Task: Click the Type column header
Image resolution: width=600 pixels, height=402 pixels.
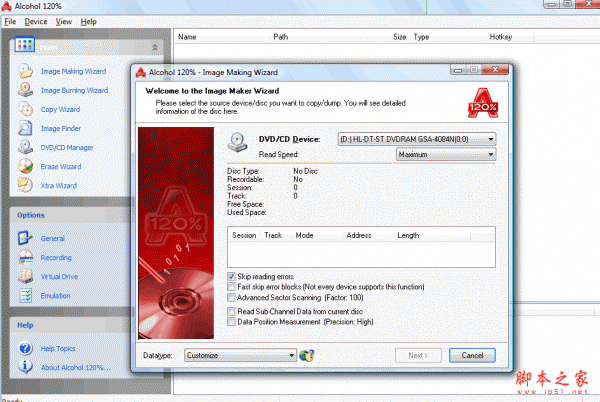Action: [x=448, y=37]
